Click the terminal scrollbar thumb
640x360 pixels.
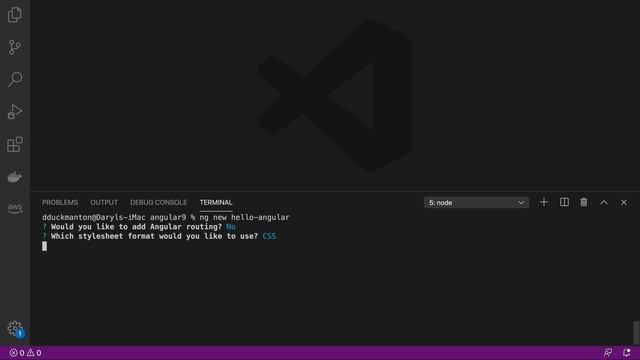(636, 333)
